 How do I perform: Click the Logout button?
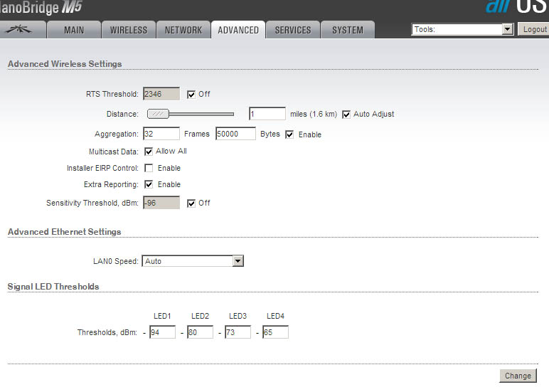click(533, 29)
